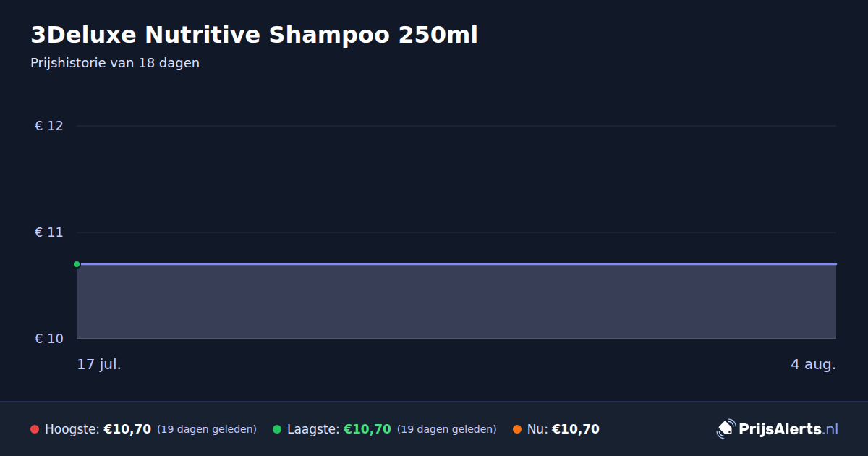Click the green Laagste legend dot
Image resolution: width=868 pixels, height=456 pixels.
277,429
